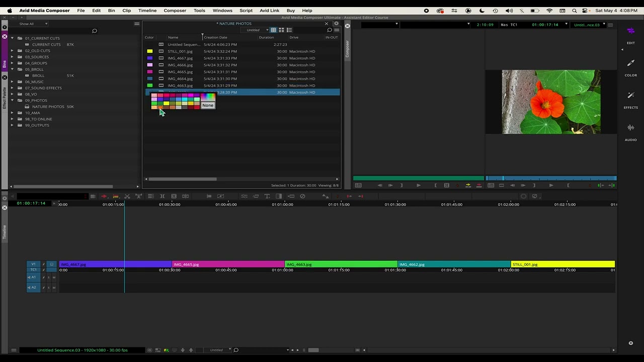This screenshot has width=644, height=362.
Task: Click the Lift icon in timeline toolbar
Action: [139, 196]
